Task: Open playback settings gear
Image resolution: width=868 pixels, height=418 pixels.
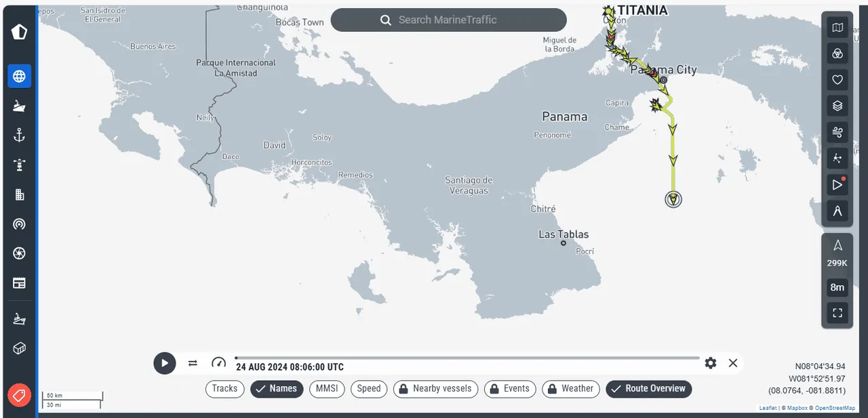Action: 711,363
